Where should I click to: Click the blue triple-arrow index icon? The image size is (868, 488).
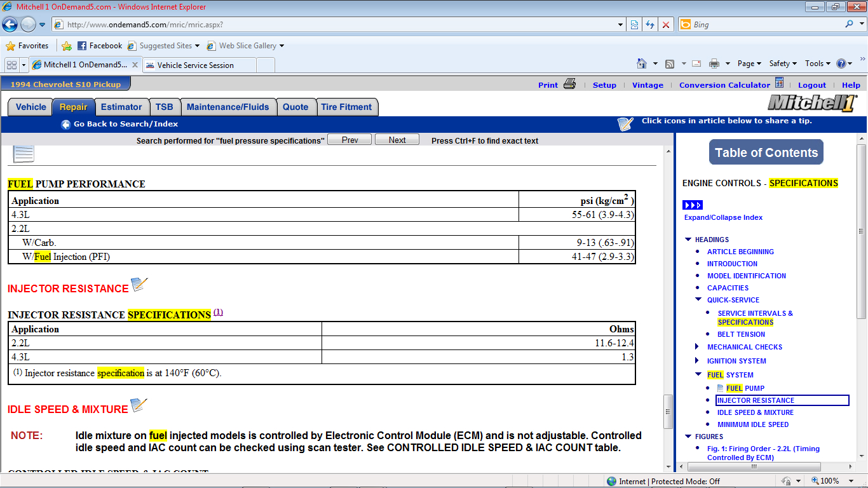pyautogui.click(x=693, y=205)
